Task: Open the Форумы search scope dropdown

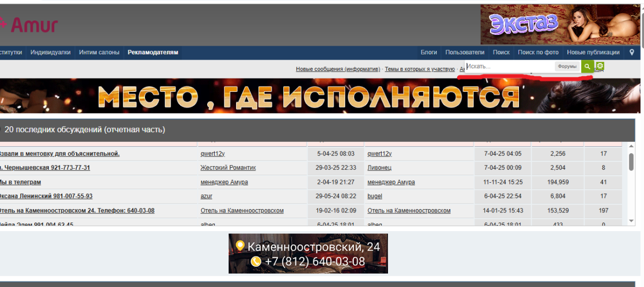Action: pos(567,67)
